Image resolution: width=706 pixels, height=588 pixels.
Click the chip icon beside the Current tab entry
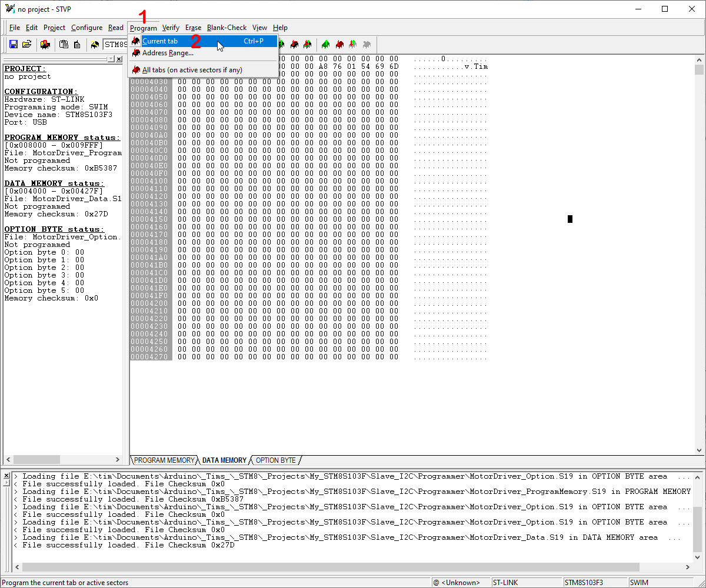pyautogui.click(x=136, y=41)
